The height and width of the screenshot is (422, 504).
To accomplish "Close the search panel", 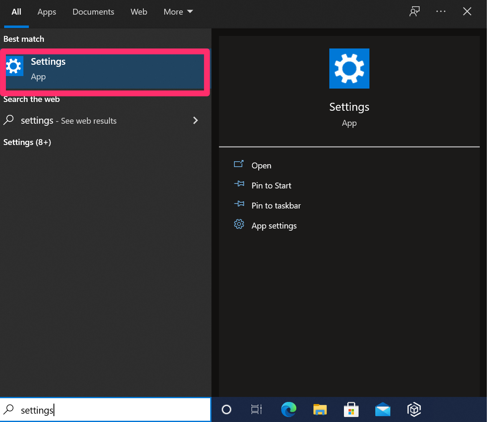I will click(x=467, y=12).
